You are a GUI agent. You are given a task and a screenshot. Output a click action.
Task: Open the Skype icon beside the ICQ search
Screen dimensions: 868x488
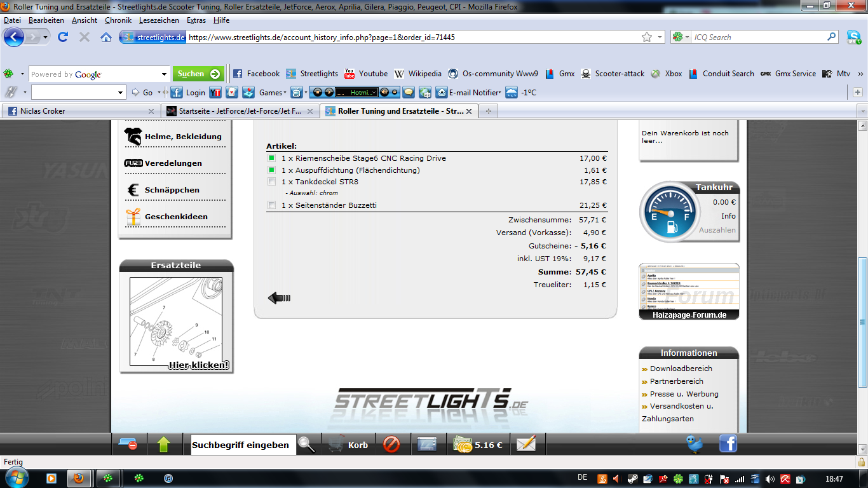[853, 37]
